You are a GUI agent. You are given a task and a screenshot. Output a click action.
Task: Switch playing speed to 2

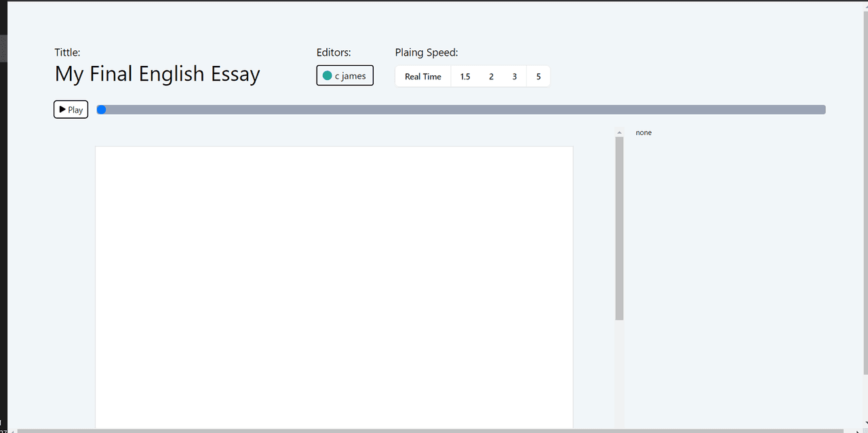tap(491, 77)
